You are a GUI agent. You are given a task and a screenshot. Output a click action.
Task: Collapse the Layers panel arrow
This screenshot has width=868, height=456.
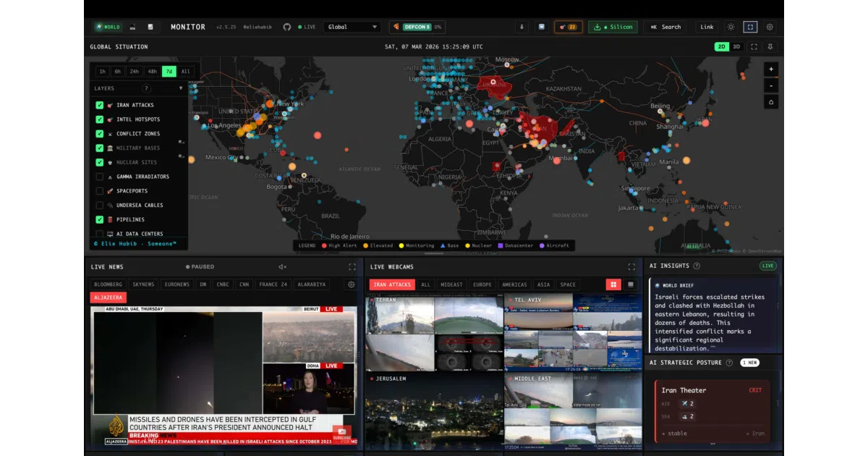181,88
